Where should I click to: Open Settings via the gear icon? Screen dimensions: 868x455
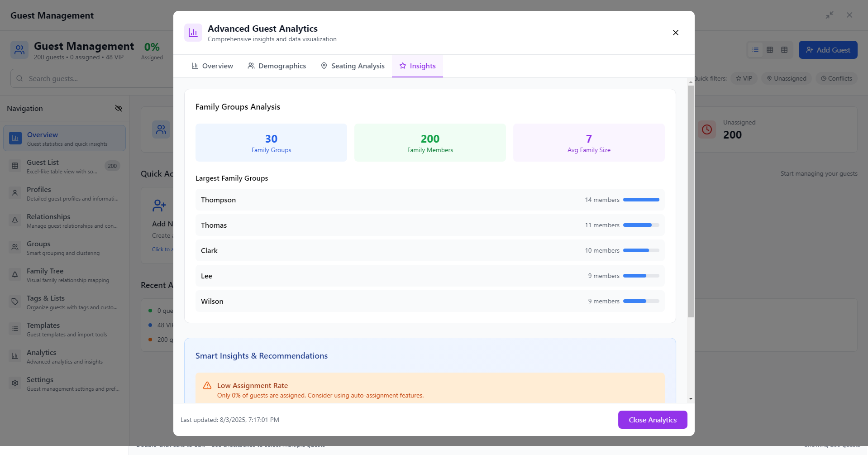click(x=15, y=383)
